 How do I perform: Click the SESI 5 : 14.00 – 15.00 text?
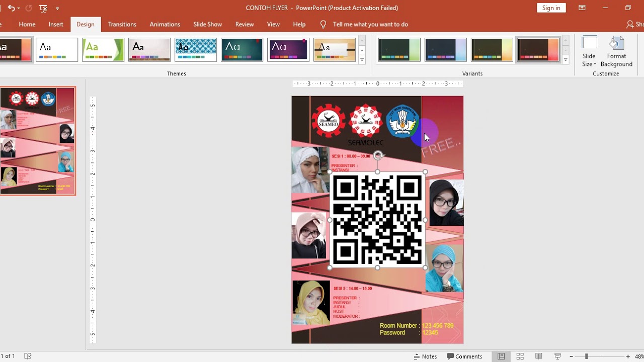pyautogui.click(x=353, y=289)
